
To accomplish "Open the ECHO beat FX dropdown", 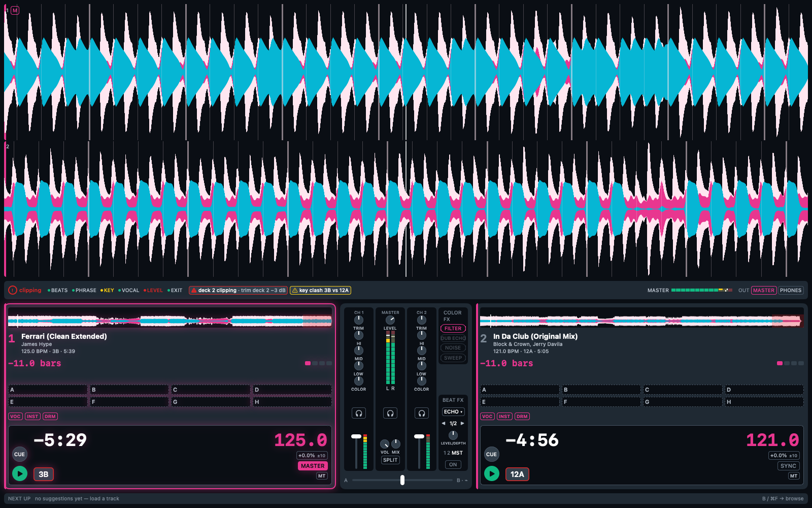I will tap(453, 411).
